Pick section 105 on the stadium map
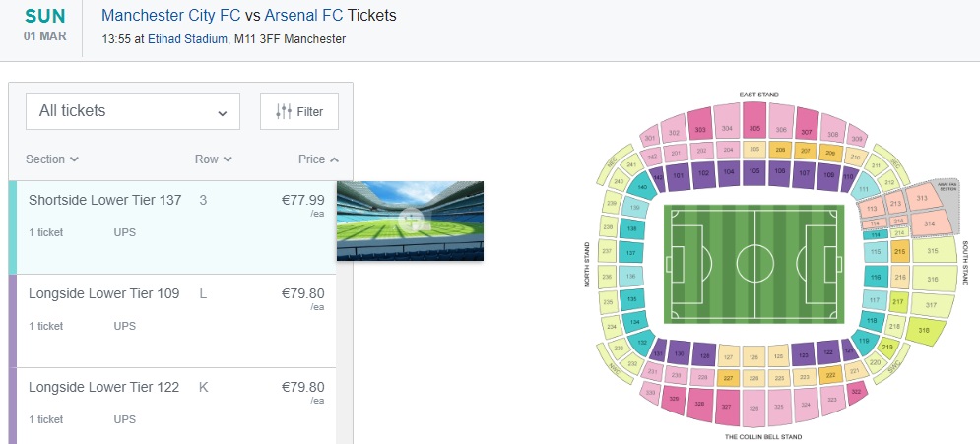This screenshot has width=980, height=444. tap(754, 170)
